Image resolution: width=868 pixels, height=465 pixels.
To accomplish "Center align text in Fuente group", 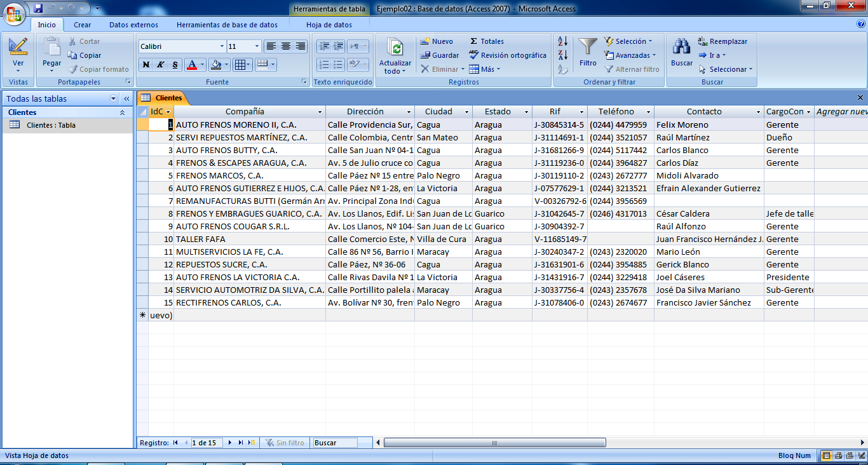I will tap(286, 46).
